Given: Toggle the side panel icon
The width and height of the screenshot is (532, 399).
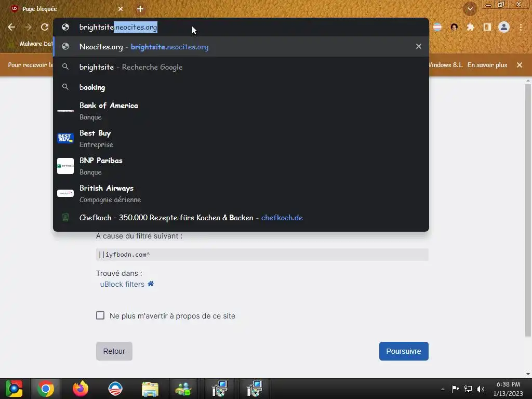Looking at the screenshot, I should tap(487, 27).
